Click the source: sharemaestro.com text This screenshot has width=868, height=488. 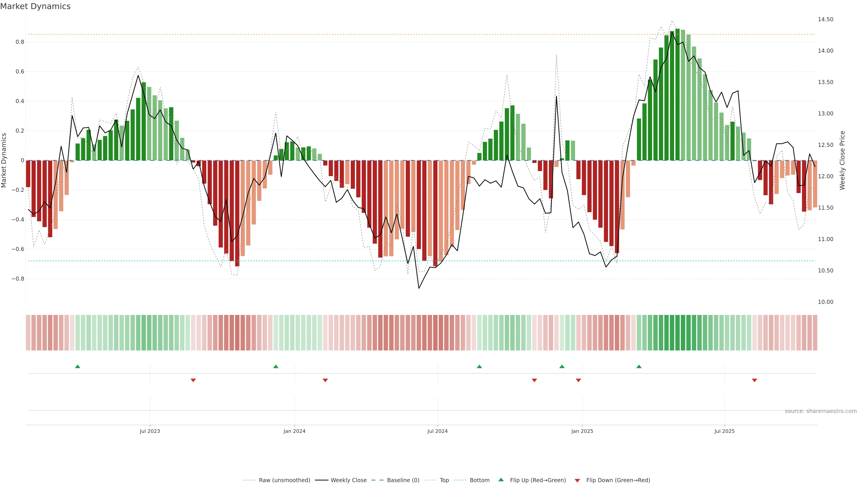click(821, 411)
